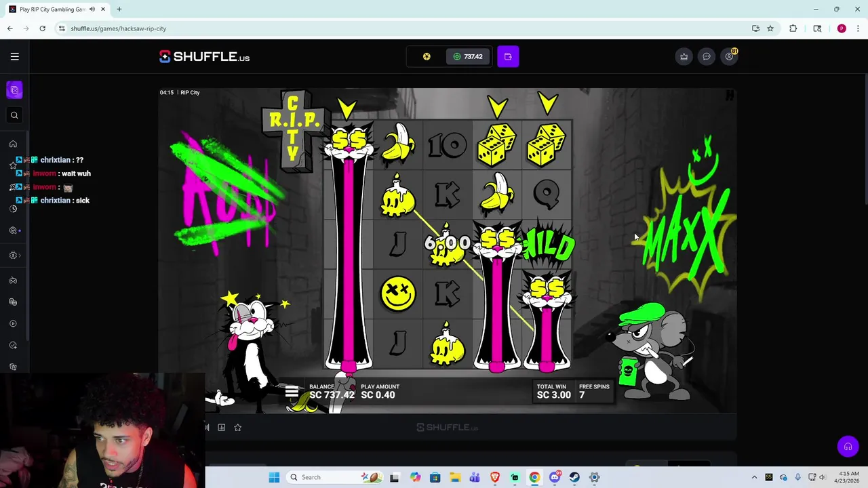This screenshot has width=868, height=488.
Task: Click the SHUFFLE.us logo
Action: coord(204,57)
